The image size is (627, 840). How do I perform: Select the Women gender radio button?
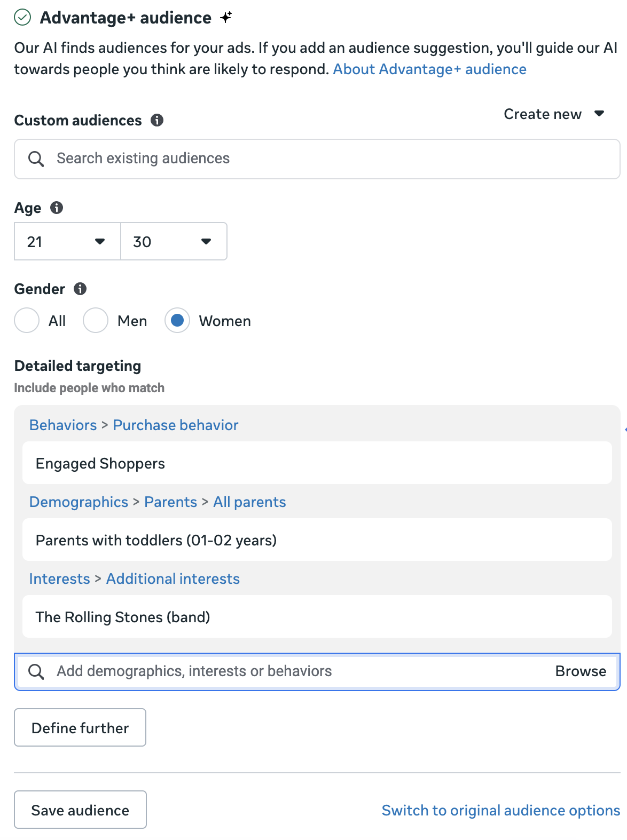point(177,321)
